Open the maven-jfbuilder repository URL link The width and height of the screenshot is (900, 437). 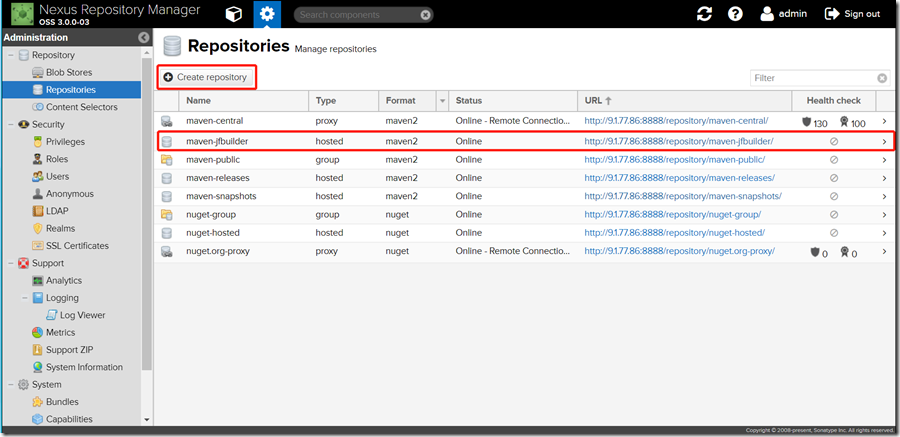pyautogui.click(x=679, y=141)
